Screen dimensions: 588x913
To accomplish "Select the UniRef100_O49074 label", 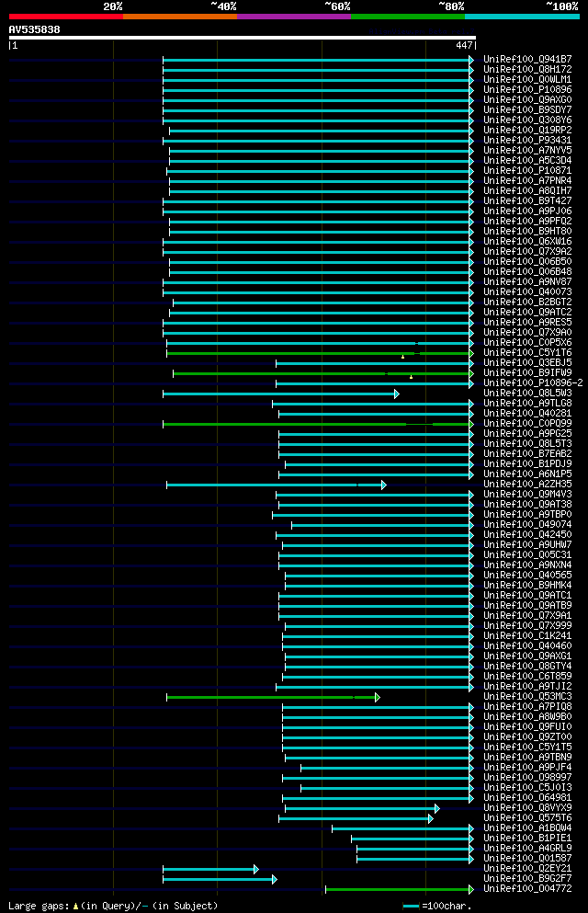I will pyautogui.click(x=527, y=525).
